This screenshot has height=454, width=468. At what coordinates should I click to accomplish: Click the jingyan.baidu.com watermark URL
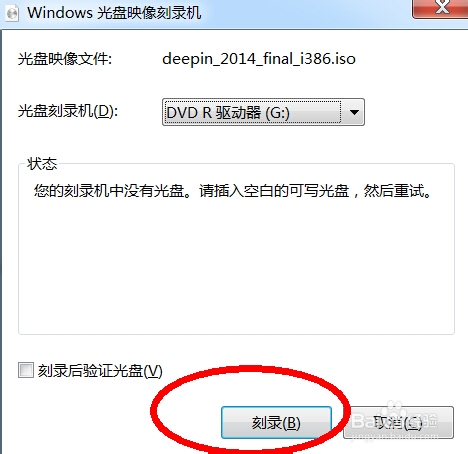coord(394,436)
